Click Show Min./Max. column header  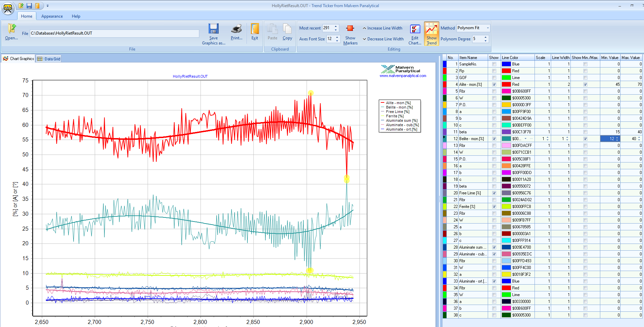[585, 58]
